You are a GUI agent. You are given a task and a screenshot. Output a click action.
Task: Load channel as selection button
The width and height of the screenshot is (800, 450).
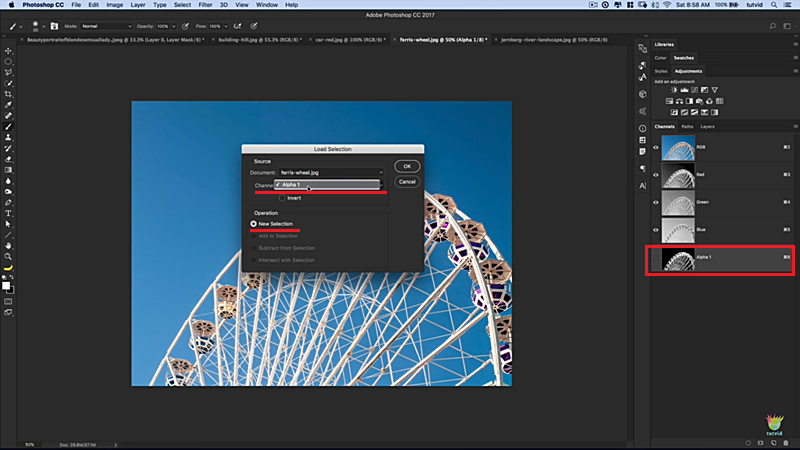tap(748, 443)
